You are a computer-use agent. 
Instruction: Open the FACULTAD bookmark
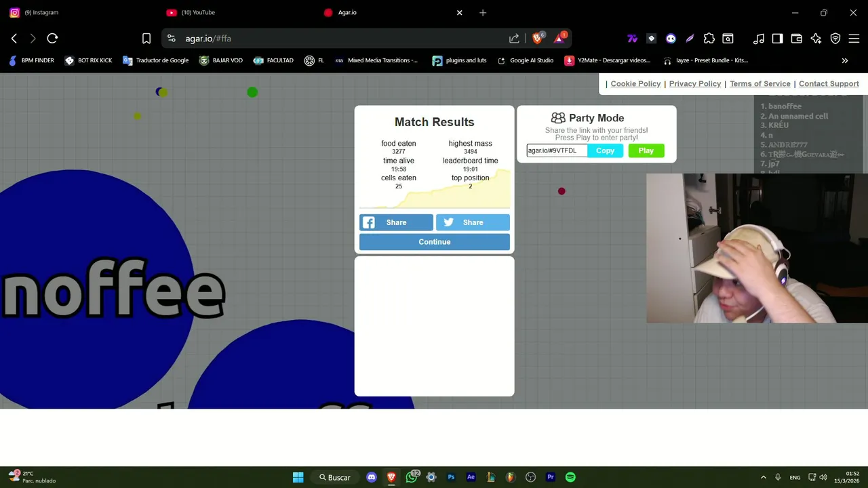click(x=273, y=60)
